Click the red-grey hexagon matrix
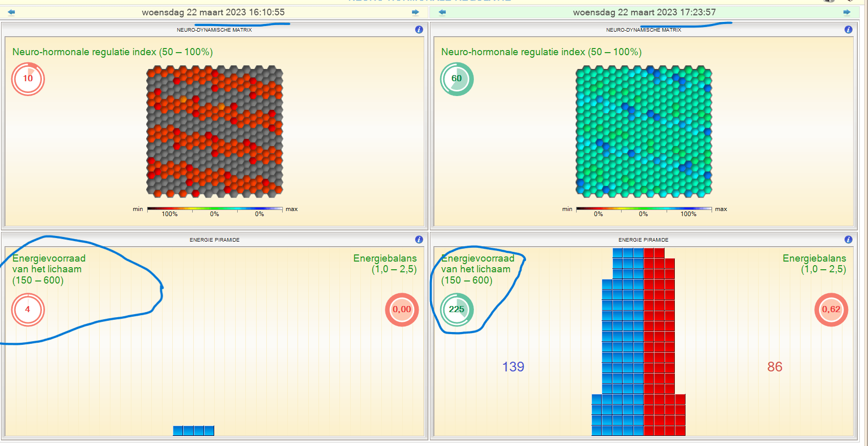Image resolution: width=868 pixels, height=446 pixels. tap(215, 131)
